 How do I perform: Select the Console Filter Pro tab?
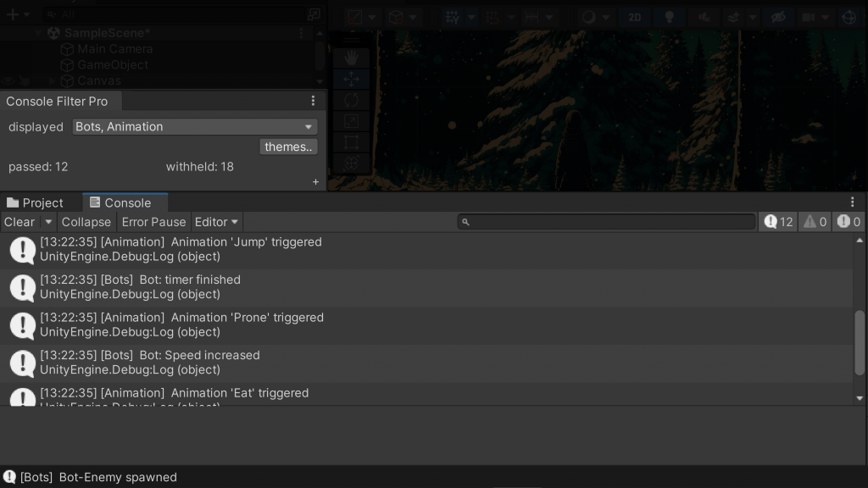(x=57, y=102)
